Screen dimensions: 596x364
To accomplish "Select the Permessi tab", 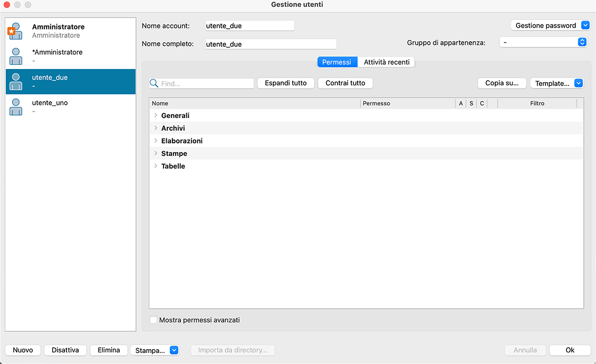I will click(337, 62).
